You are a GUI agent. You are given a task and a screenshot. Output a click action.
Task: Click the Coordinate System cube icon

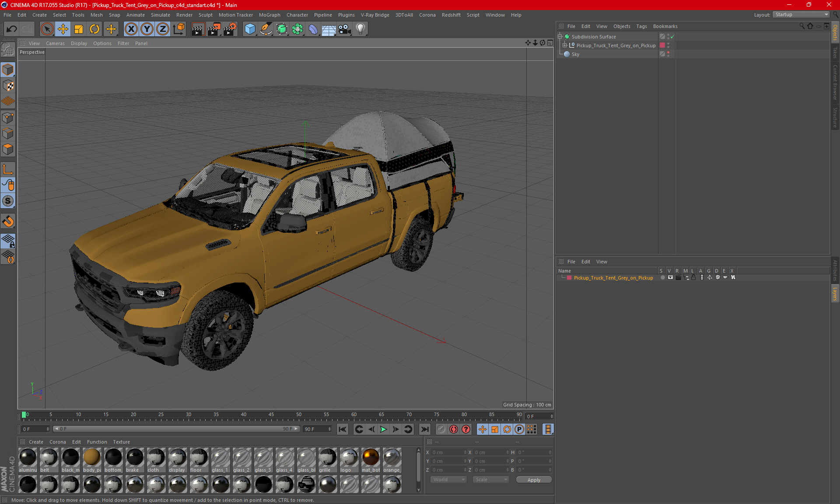pos(178,29)
